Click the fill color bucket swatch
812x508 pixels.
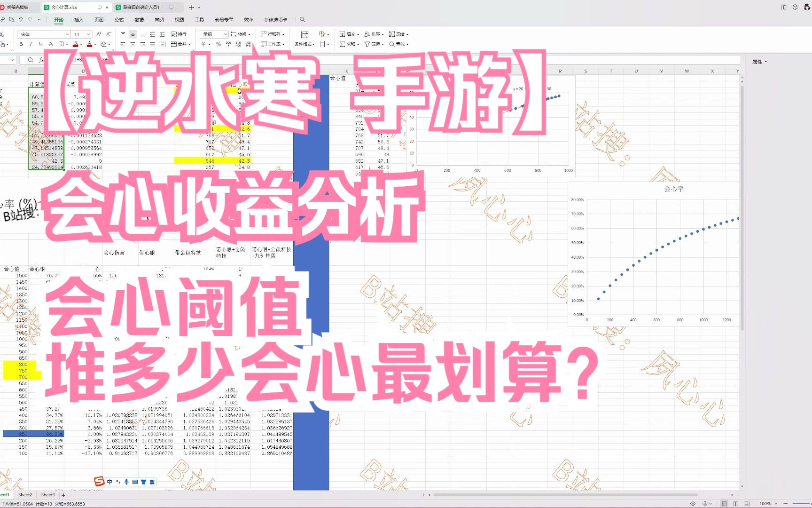[76, 44]
